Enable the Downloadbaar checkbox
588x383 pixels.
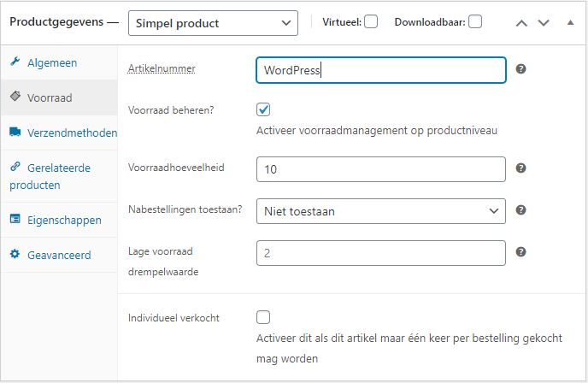click(475, 21)
